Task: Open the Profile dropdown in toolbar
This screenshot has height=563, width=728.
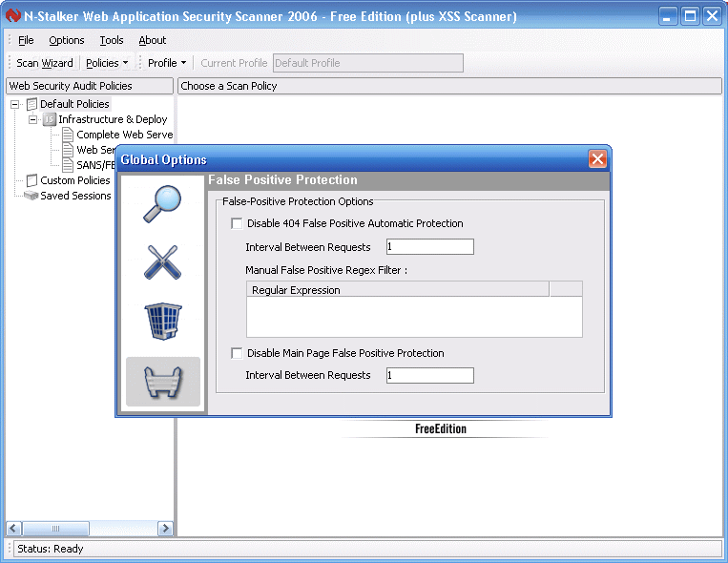Action: point(167,63)
